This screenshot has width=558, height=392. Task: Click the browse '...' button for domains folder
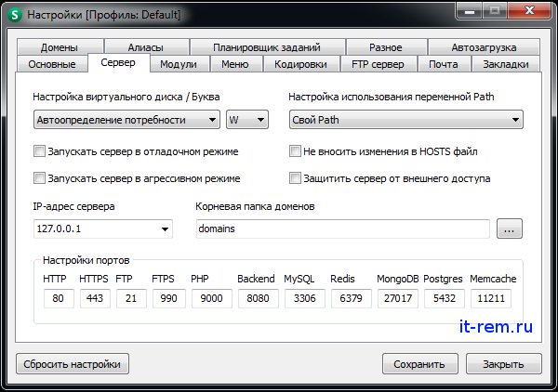coord(510,229)
